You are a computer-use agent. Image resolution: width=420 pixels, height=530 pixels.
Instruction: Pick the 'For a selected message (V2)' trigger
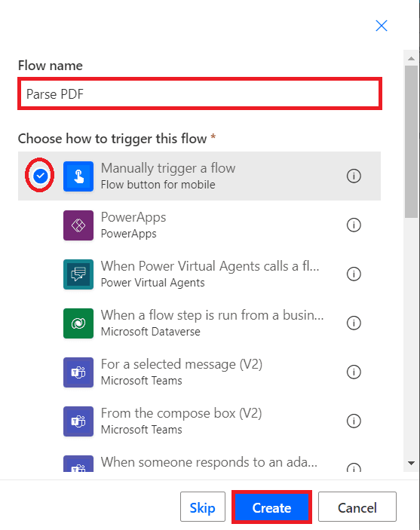point(182,364)
